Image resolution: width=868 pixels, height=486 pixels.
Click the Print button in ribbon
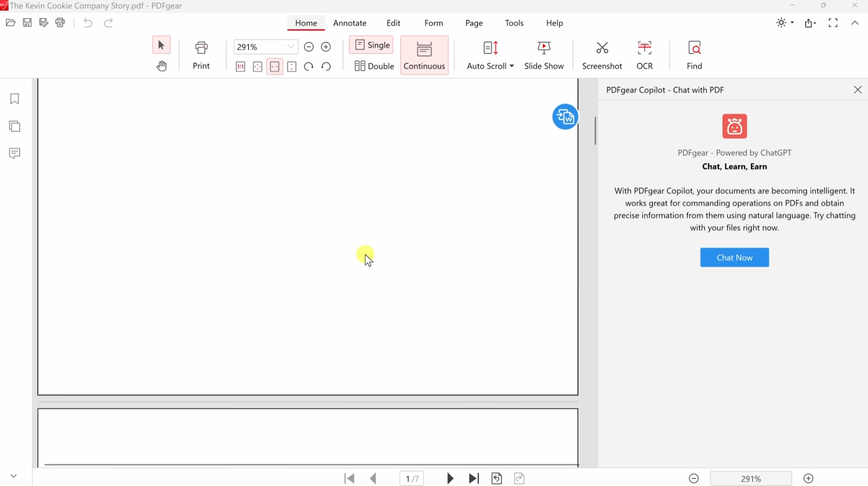pyautogui.click(x=201, y=56)
